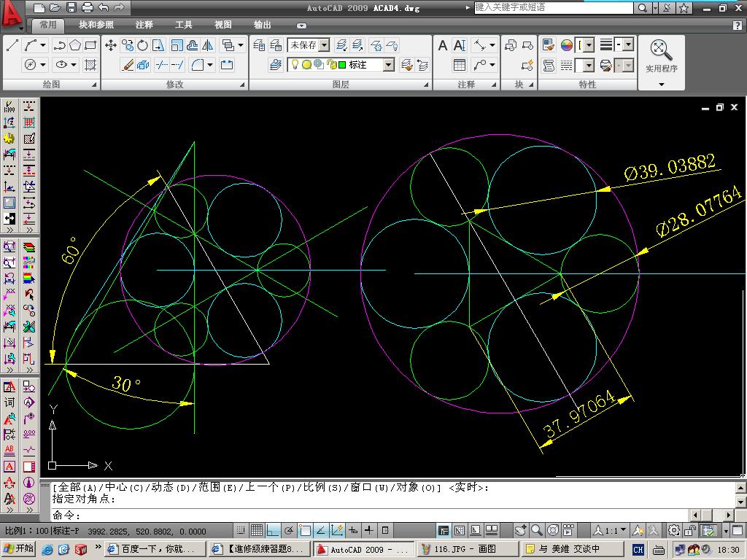Toggle Grid display in status bar

(256, 530)
